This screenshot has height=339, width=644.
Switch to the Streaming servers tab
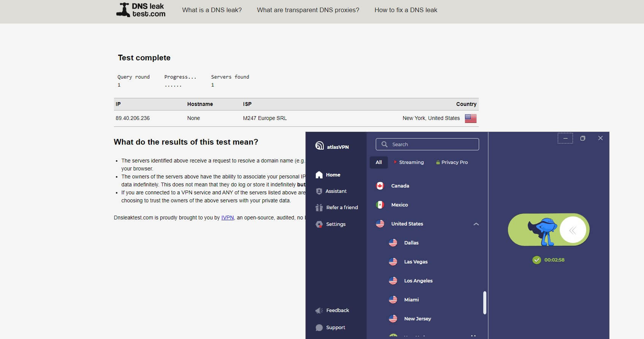[409, 162]
